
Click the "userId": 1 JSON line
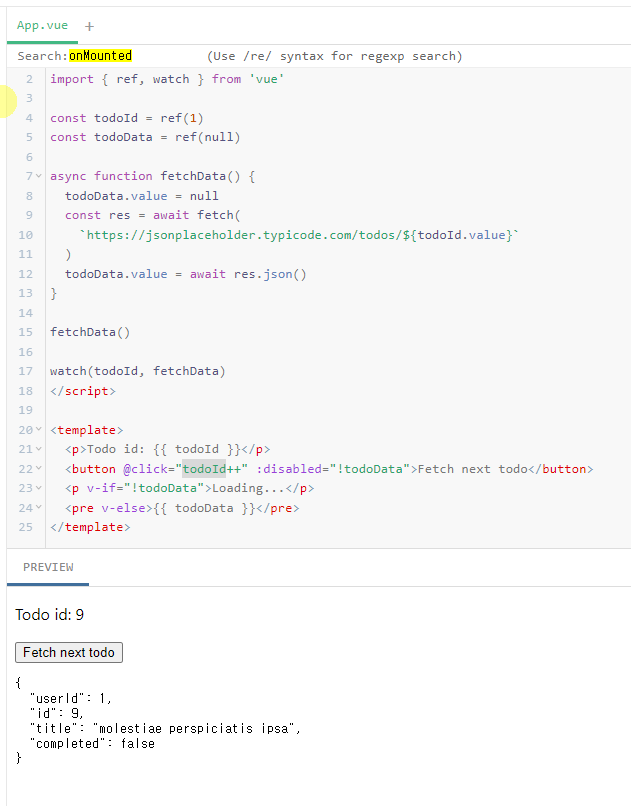[71, 698]
